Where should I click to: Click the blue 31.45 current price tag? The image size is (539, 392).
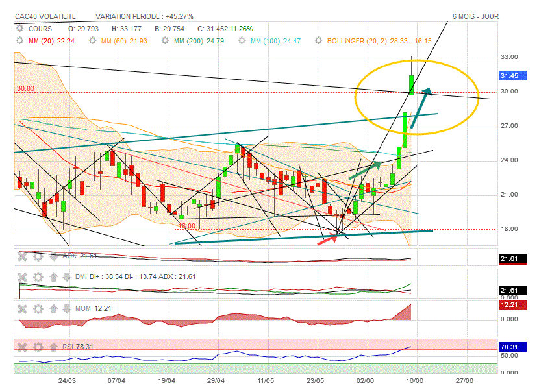point(512,75)
